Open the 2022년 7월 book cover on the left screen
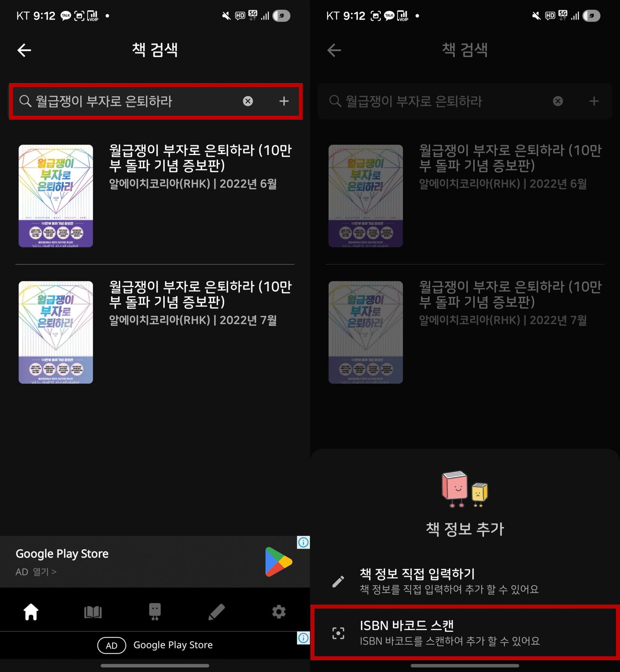620x672 pixels. 56,332
